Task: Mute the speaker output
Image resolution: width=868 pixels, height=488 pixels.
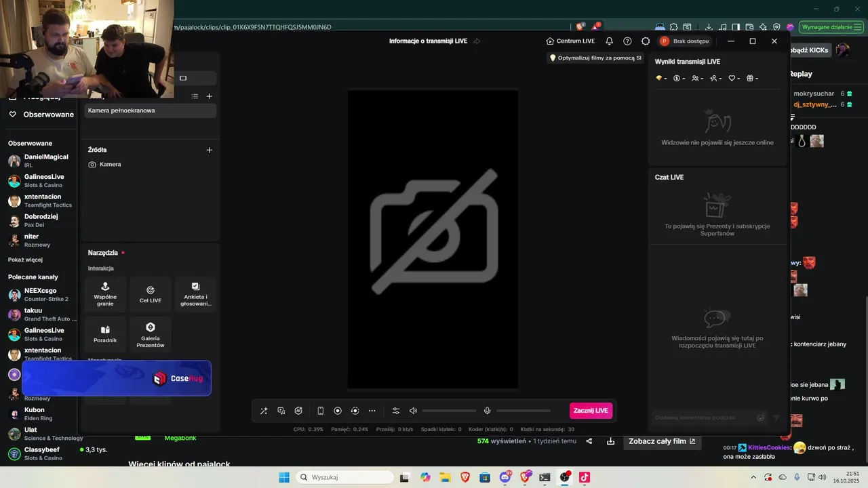Action: (413, 411)
